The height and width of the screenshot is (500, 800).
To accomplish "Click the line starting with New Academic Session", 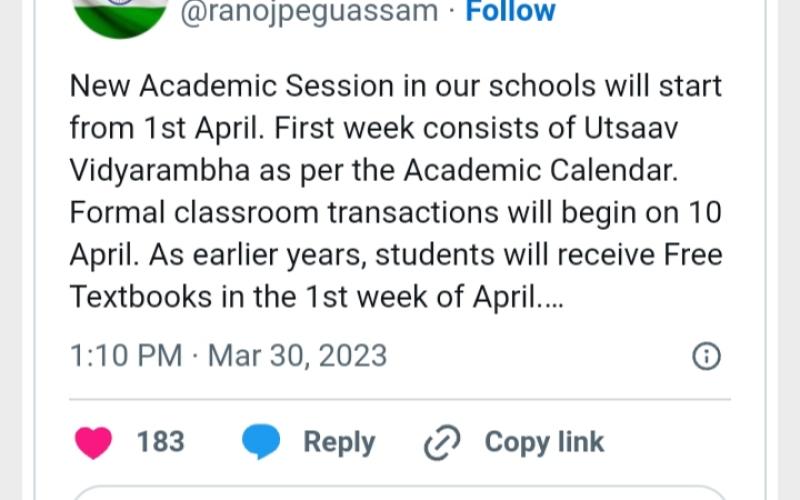I will tap(395, 86).
